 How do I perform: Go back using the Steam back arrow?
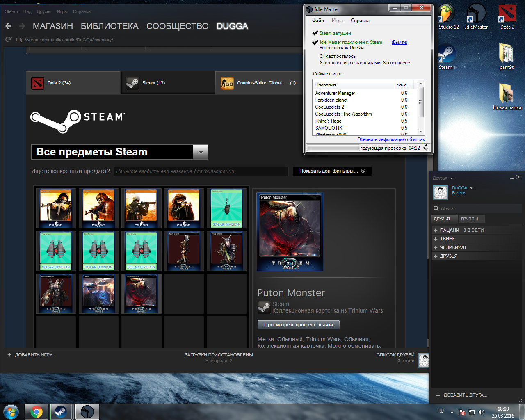[x=8, y=26]
